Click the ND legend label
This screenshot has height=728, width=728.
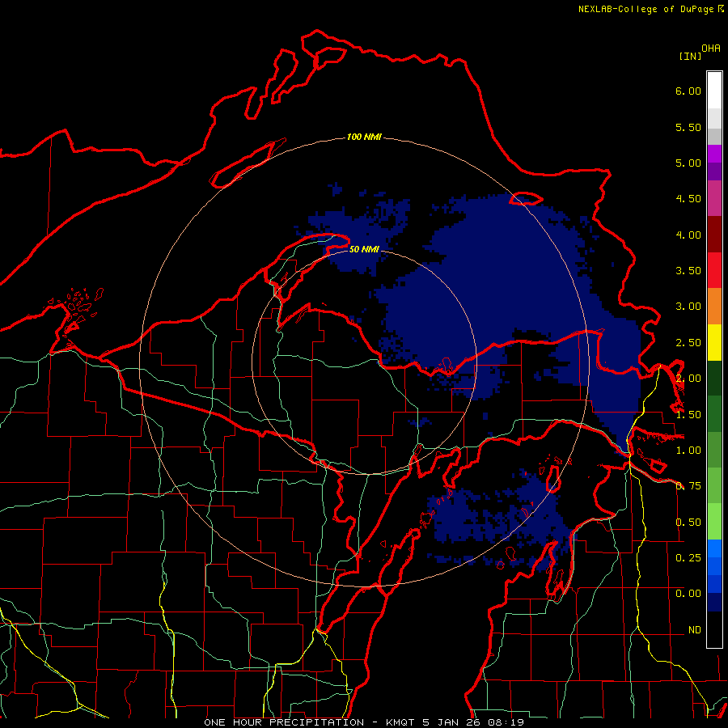[x=695, y=630]
